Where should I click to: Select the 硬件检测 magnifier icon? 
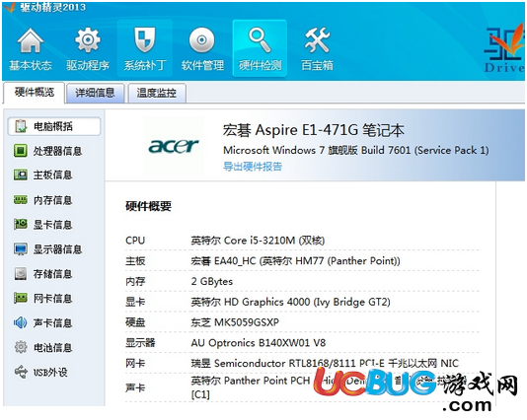(x=260, y=40)
